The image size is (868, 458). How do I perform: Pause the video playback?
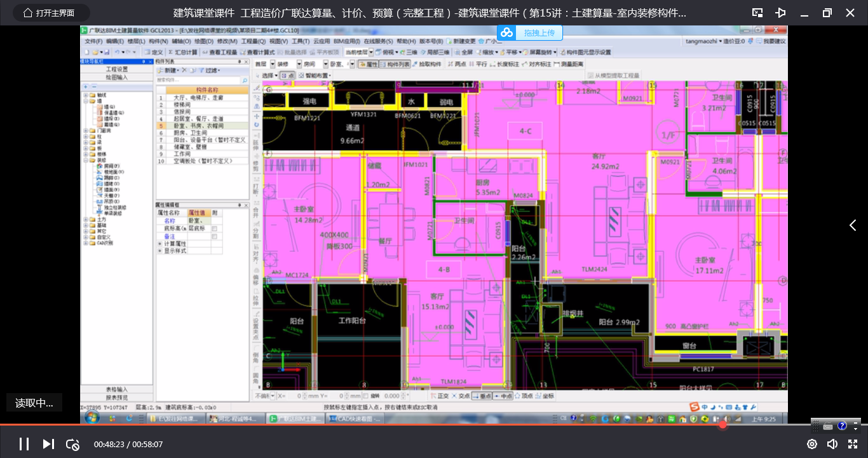pyautogui.click(x=24, y=444)
